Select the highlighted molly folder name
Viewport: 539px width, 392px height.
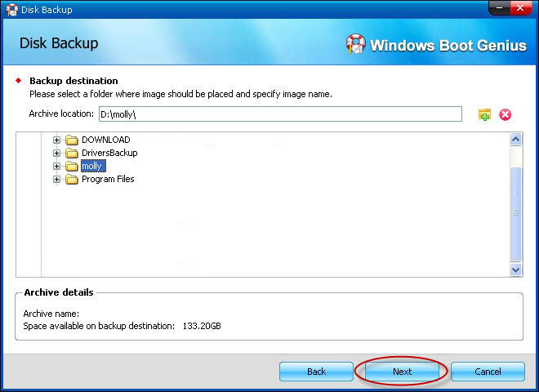[93, 166]
